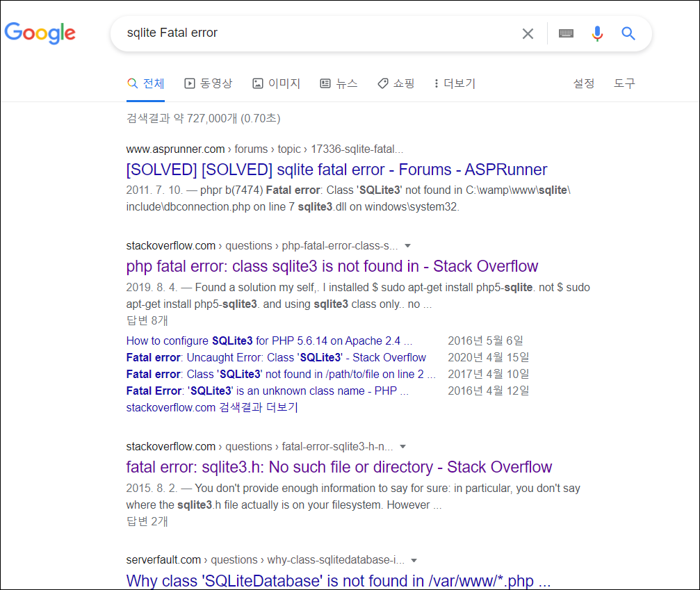Switch to the 뉴스 tab
The height and width of the screenshot is (590, 700).
point(339,83)
